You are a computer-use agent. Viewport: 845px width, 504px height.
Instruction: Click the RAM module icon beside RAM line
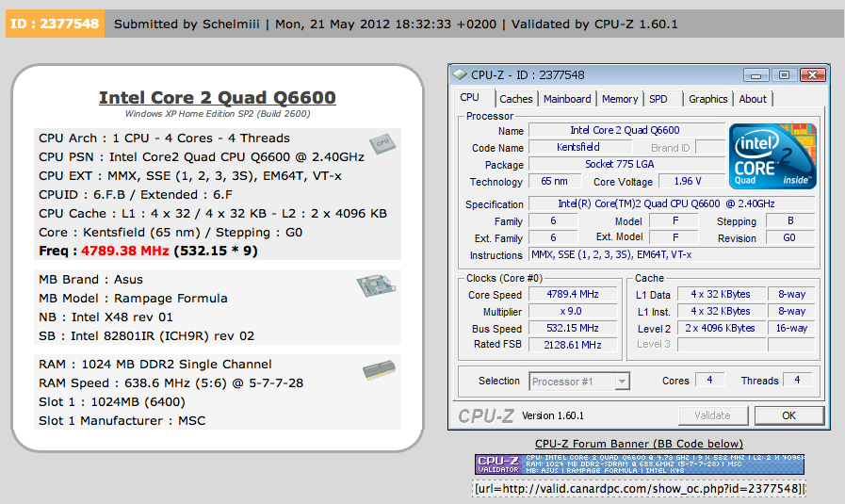[379, 370]
